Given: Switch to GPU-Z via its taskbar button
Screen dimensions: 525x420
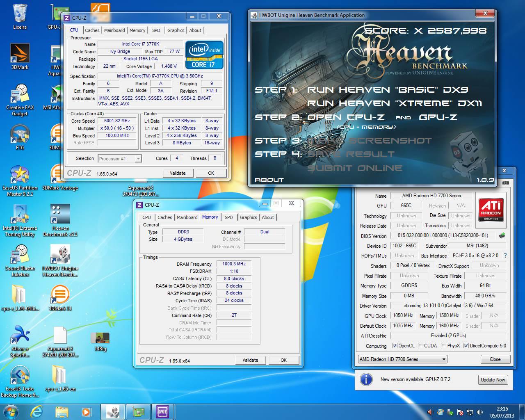Looking at the screenshot, I should pos(138,411).
